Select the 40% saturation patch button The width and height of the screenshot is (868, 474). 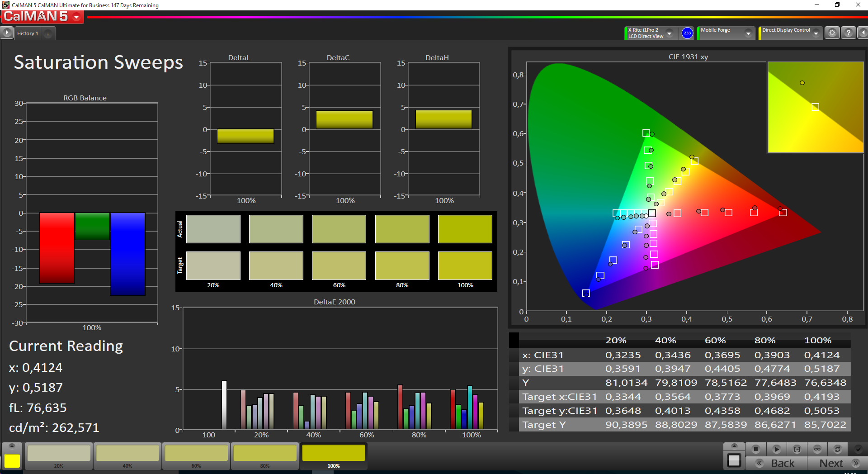pos(127,456)
